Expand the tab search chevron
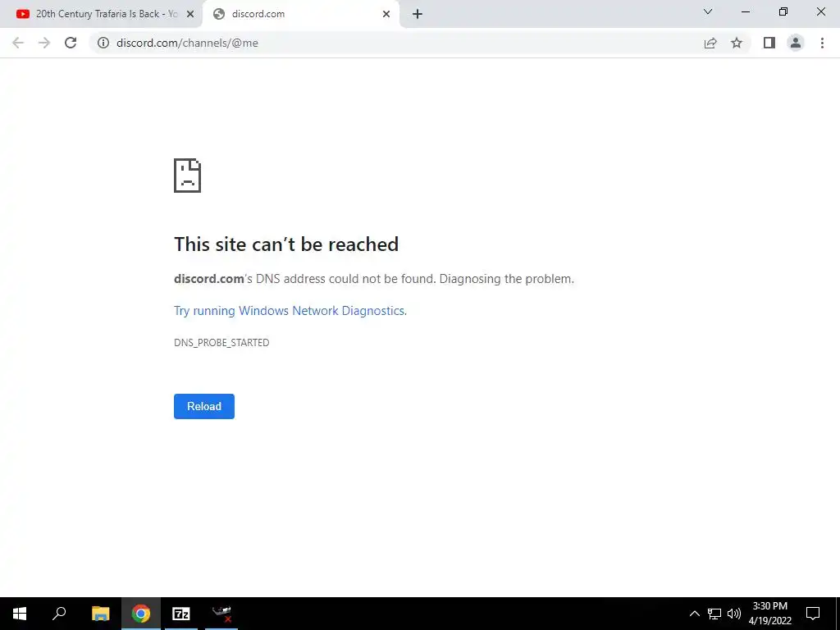840x630 pixels. [708, 11]
